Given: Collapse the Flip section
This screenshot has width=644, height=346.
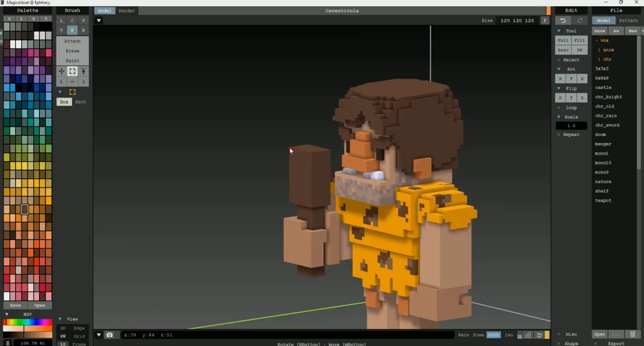Looking at the screenshot, I should tap(558, 88).
